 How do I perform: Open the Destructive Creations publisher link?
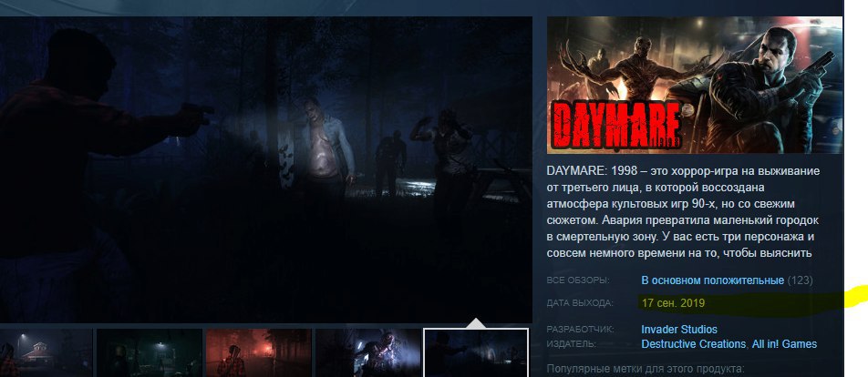click(x=693, y=344)
